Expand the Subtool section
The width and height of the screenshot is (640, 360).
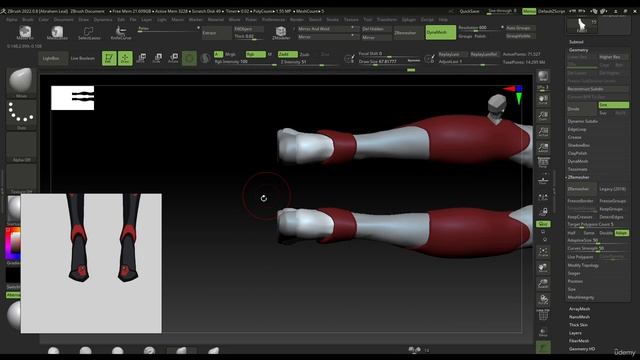tap(576, 42)
